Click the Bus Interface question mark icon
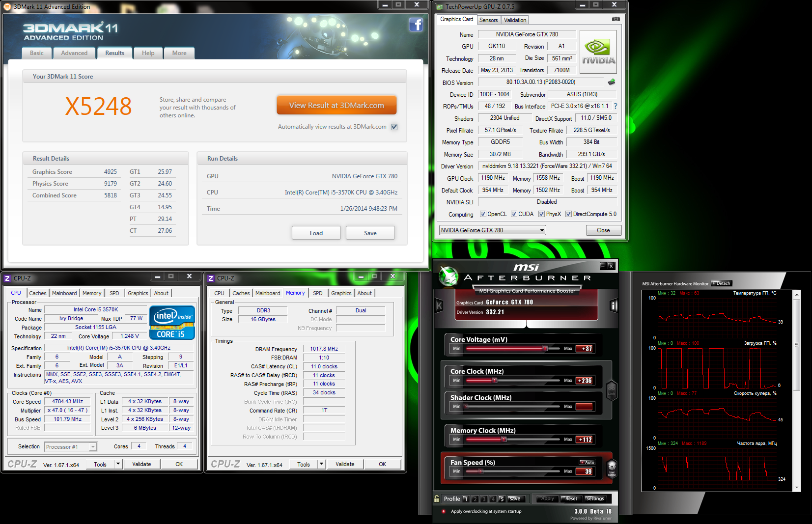 [x=616, y=106]
